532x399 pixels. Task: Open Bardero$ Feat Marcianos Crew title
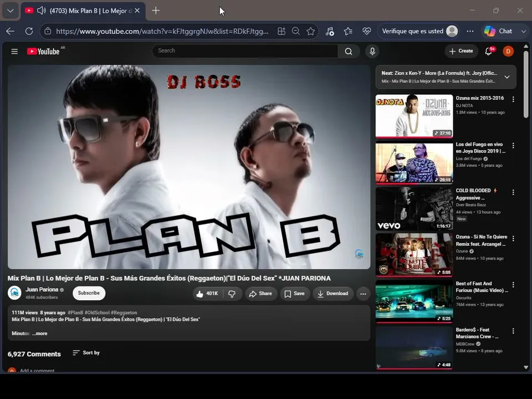coord(477,333)
